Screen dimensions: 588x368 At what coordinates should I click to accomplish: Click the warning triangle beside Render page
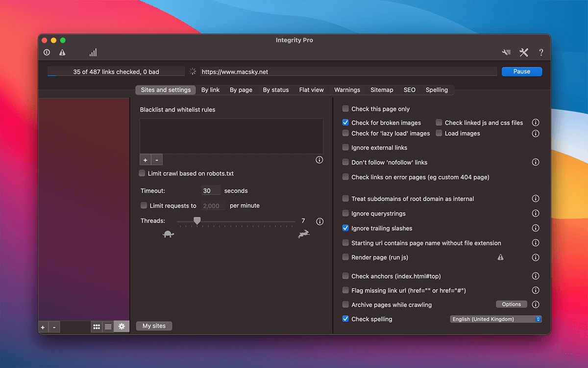[x=500, y=257]
